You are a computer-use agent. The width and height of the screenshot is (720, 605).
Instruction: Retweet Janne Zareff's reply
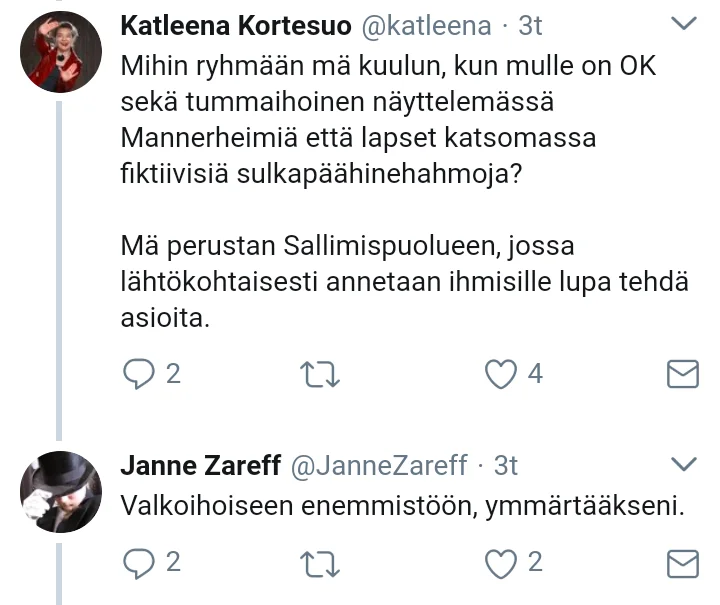(320, 563)
